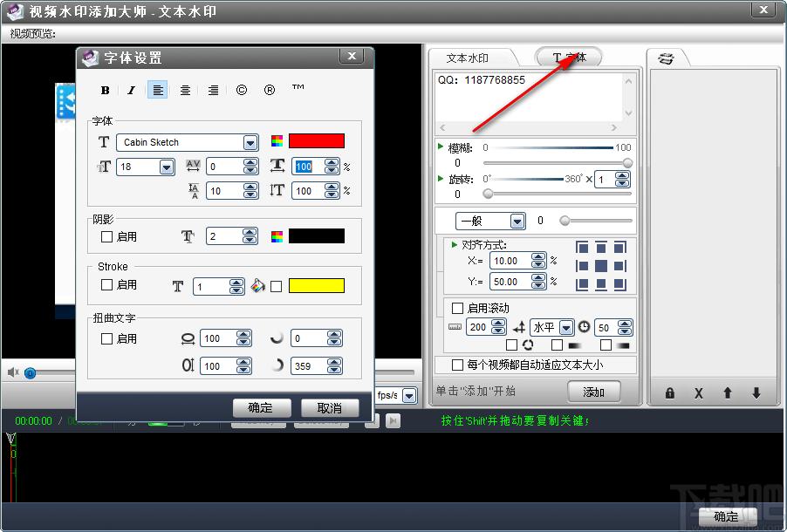Screen dimensions: 787x532
Task: Open the 水平 scroll direction dropdown
Action: click(566, 328)
